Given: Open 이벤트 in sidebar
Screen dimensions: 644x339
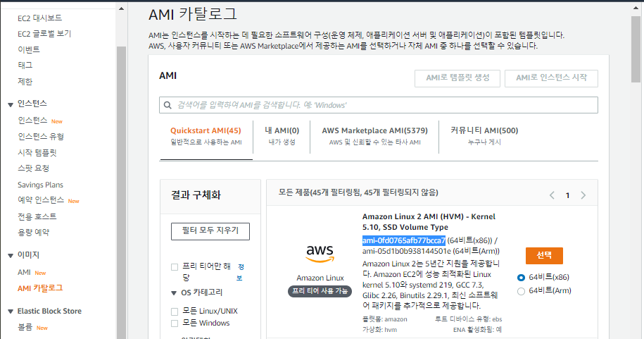Looking at the screenshot, I should pos(29,50).
